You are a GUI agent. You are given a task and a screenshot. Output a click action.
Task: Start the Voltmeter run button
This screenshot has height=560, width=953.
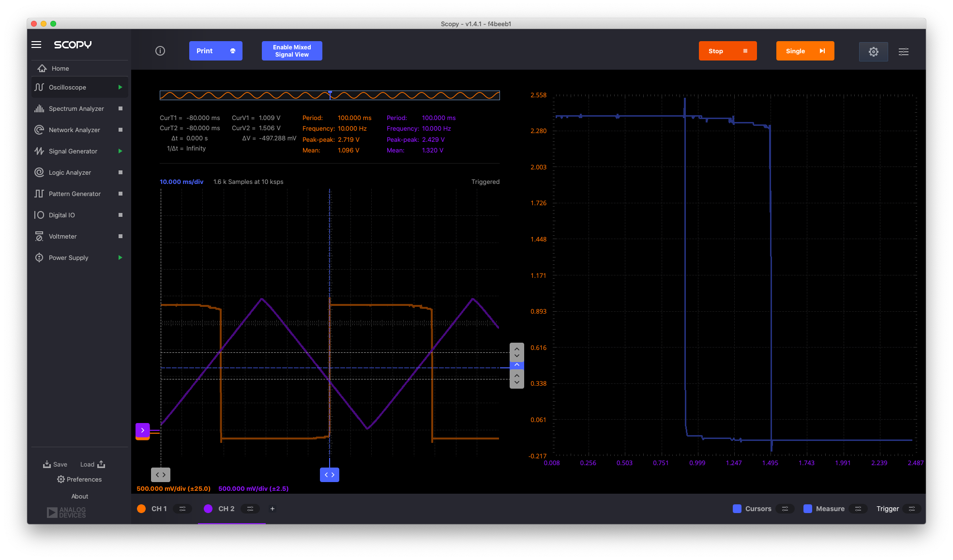coord(121,236)
